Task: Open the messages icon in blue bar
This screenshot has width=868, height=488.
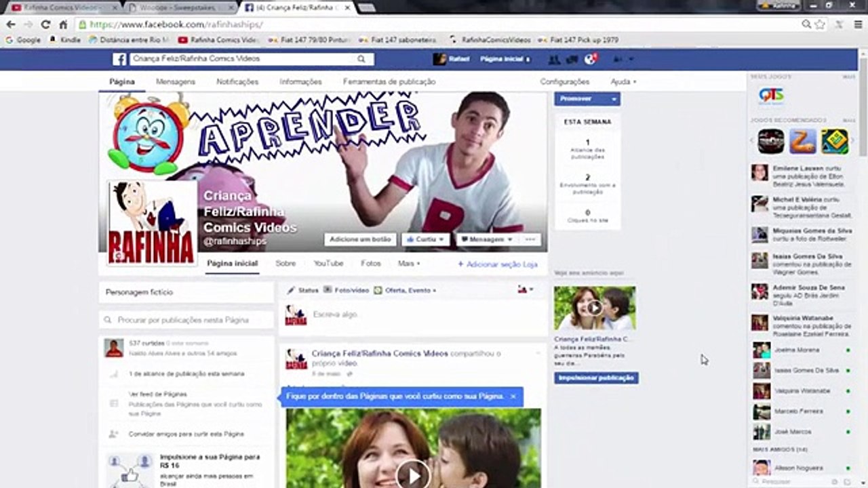Action: pos(572,60)
